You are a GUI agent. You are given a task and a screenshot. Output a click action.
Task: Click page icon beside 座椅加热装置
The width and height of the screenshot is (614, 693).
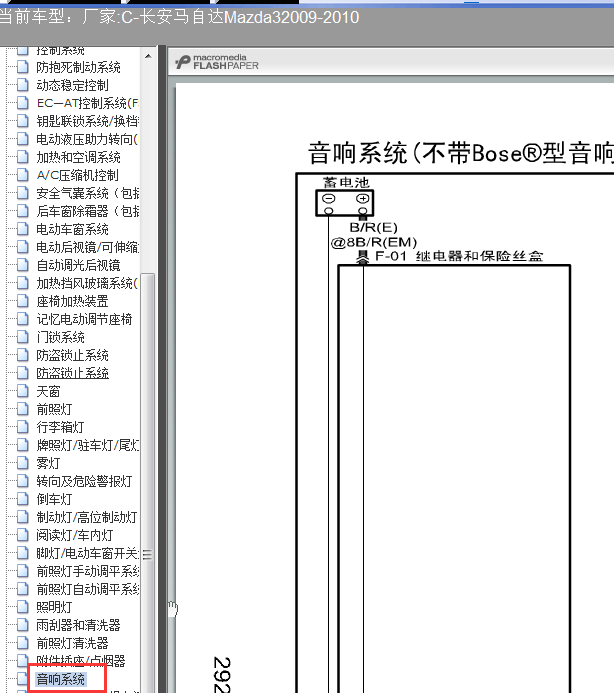[23, 301]
